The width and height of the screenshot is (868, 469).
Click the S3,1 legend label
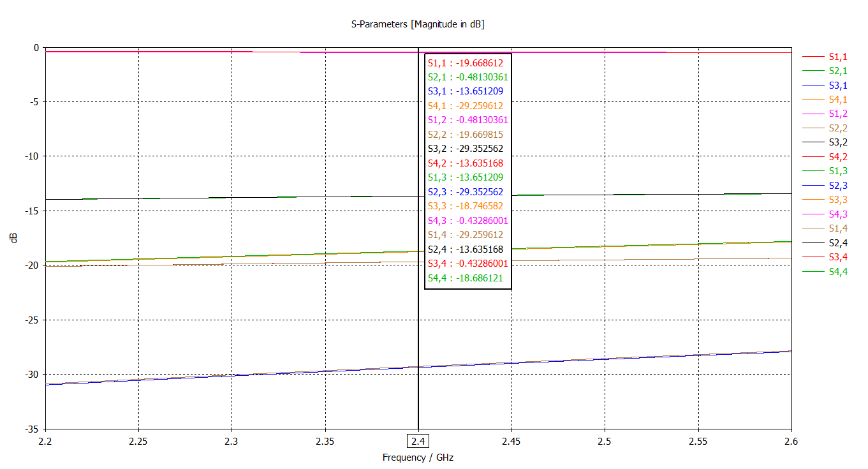click(837, 86)
